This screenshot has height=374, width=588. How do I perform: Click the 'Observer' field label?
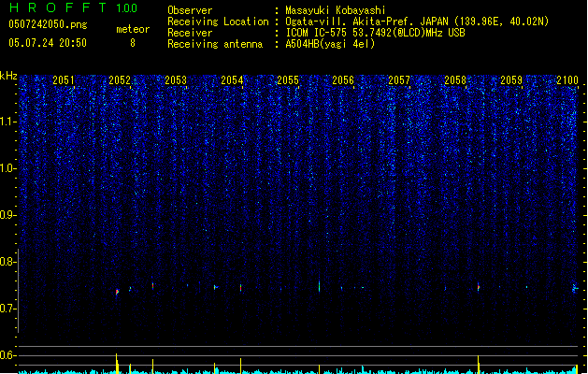190,10
